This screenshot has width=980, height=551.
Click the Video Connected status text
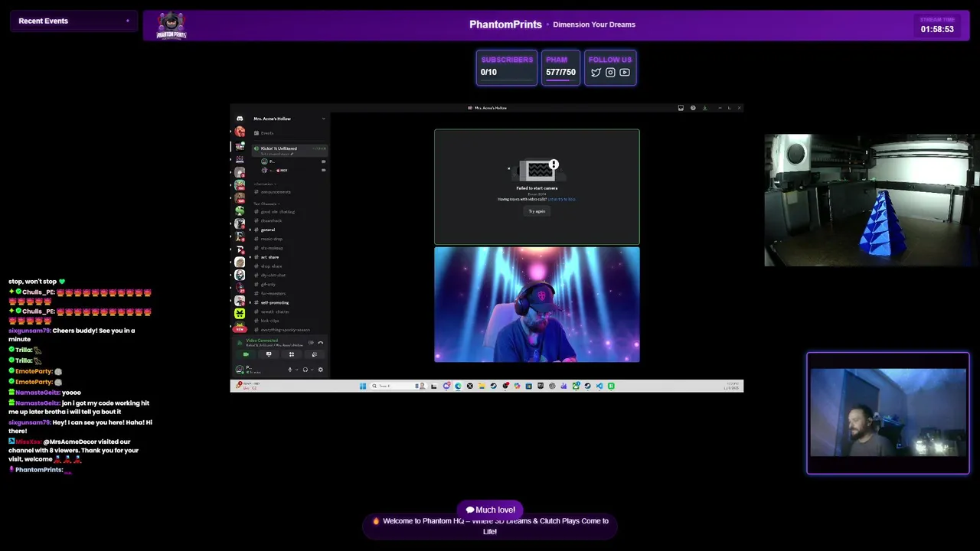(x=262, y=341)
